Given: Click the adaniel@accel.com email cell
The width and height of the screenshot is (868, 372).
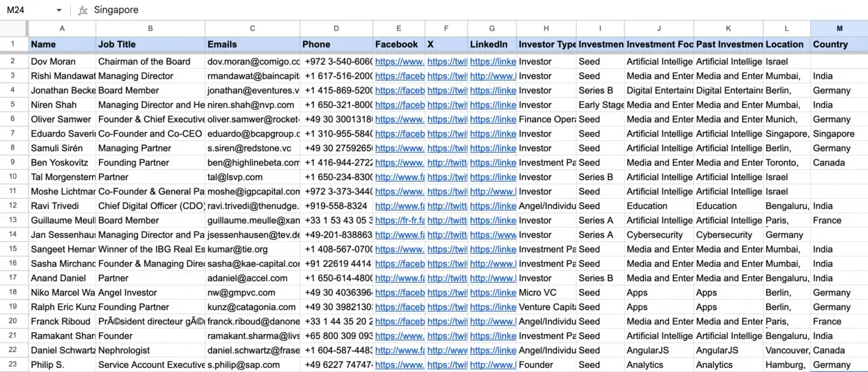Looking at the screenshot, I should pyautogui.click(x=252, y=278).
